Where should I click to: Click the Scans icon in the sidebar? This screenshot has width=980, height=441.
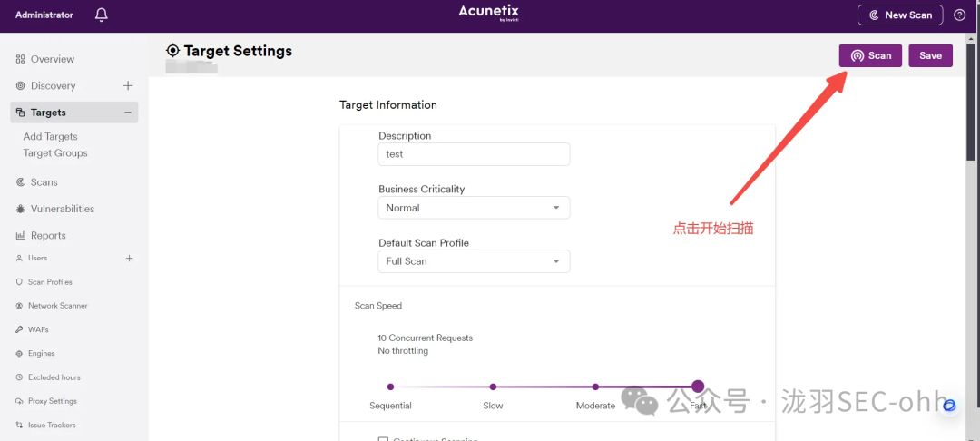point(21,182)
